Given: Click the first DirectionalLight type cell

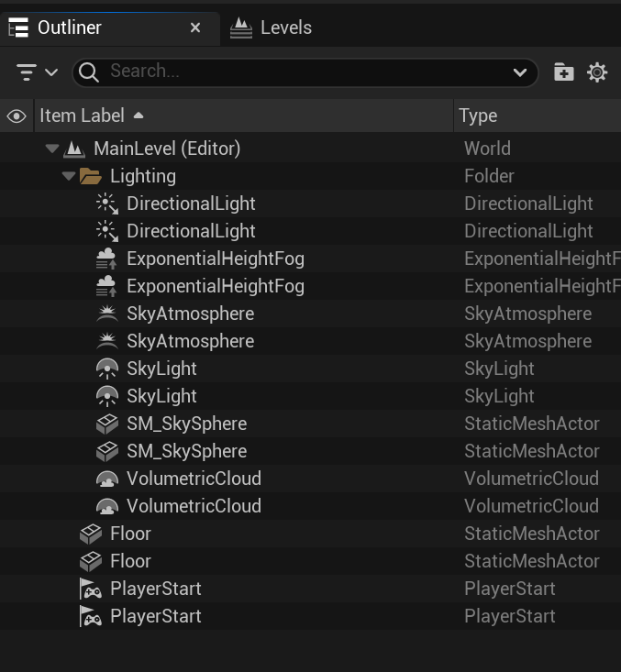Looking at the screenshot, I should pos(528,204).
